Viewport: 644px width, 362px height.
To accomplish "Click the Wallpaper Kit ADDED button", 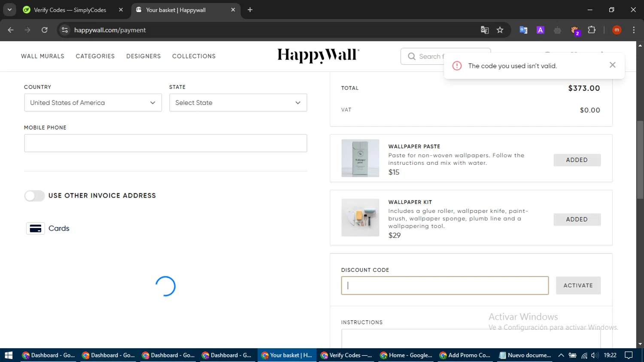I will (x=577, y=219).
